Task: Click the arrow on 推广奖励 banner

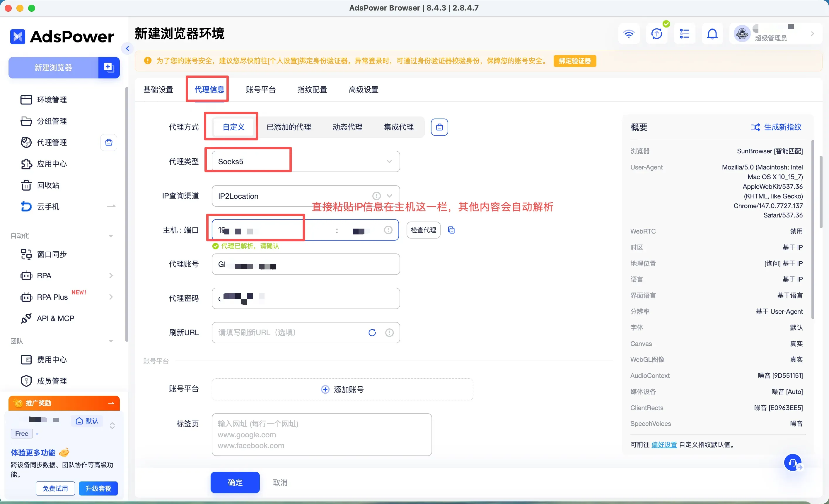Action: (111, 403)
